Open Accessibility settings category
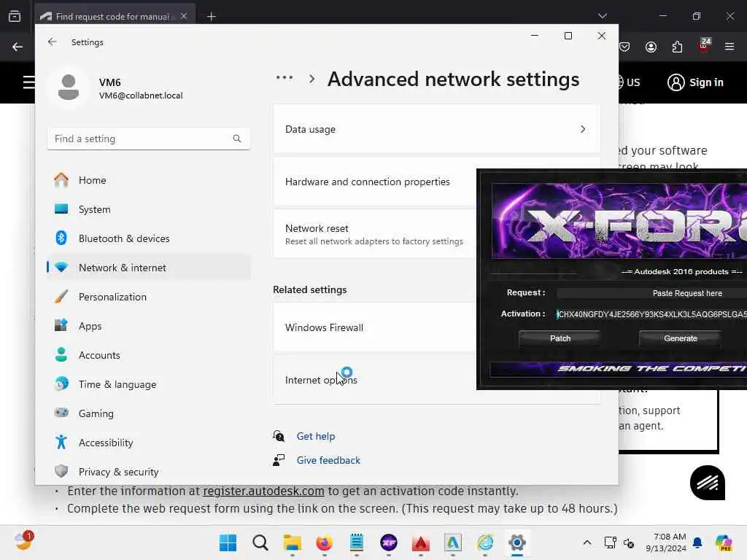Image resolution: width=747 pixels, height=560 pixels. coord(149,443)
